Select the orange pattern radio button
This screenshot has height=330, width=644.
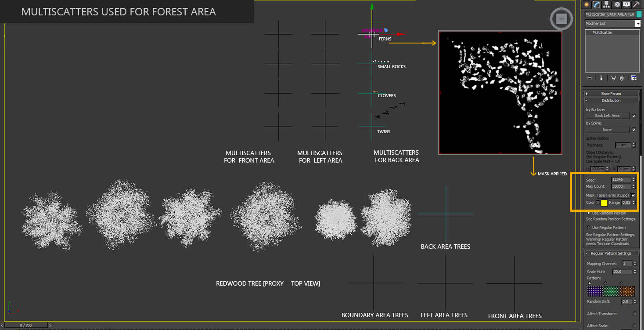621,283
